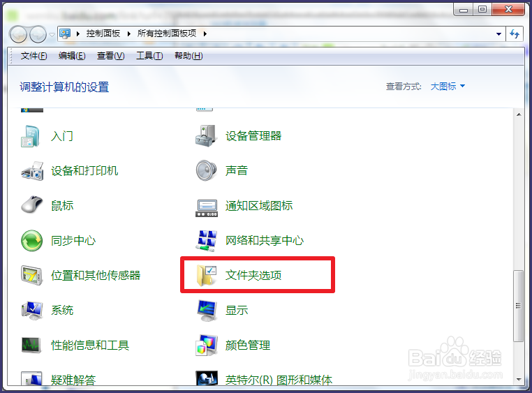
Task: Open the 帮助(H) menu
Action: [189, 56]
